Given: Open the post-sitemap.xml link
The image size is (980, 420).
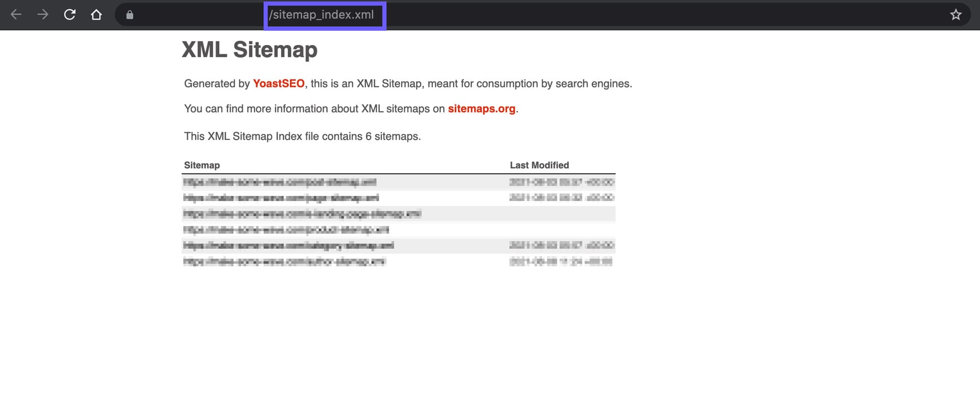Looking at the screenshot, I should pyautogui.click(x=280, y=182).
